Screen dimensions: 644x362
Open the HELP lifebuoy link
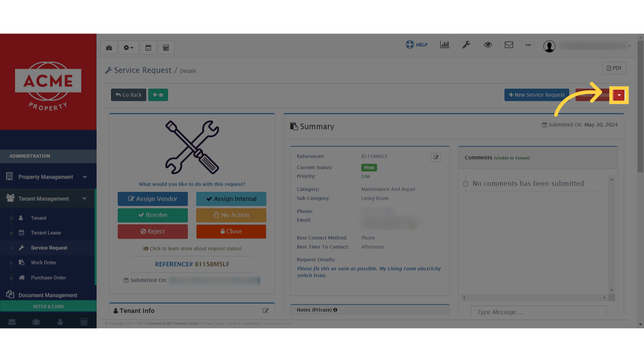[x=417, y=45]
